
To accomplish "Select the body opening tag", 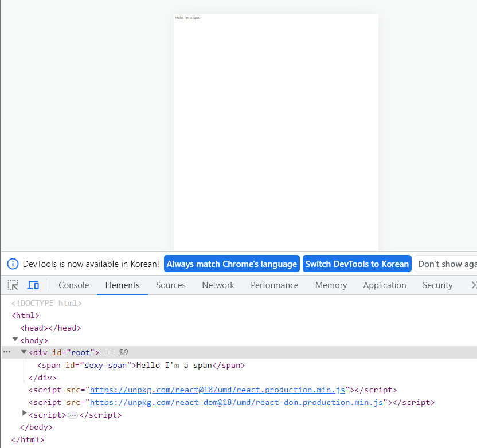I will (x=34, y=340).
